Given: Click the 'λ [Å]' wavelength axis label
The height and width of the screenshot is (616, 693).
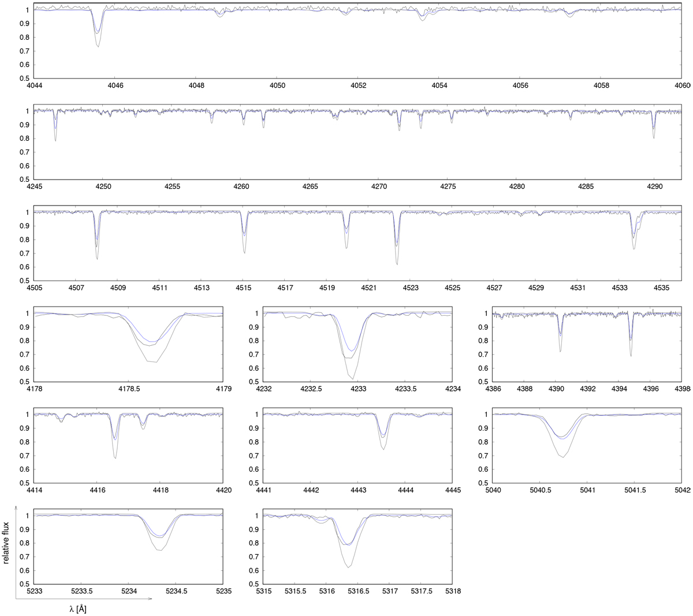Looking at the screenshot, I should tap(76, 608).
